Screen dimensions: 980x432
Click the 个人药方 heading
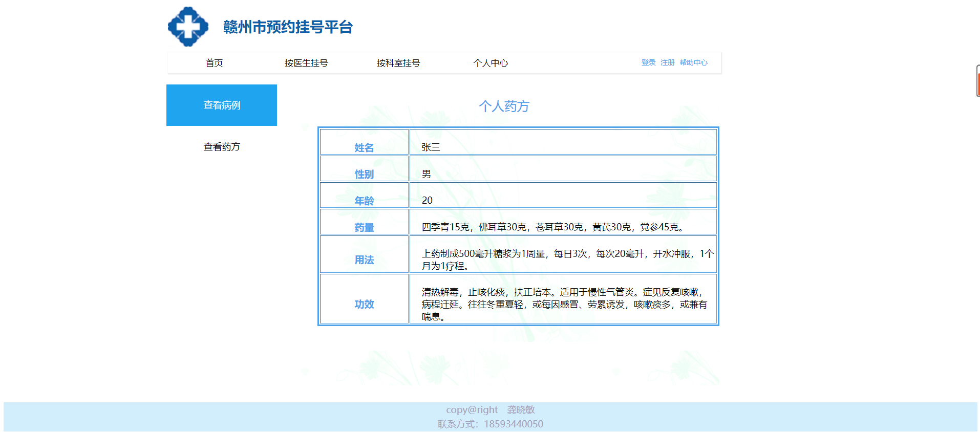(x=504, y=106)
